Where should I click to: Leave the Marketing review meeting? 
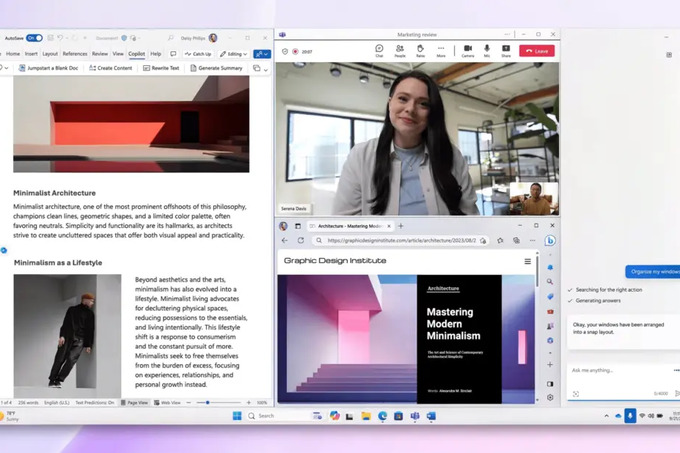pyautogui.click(x=537, y=50)
